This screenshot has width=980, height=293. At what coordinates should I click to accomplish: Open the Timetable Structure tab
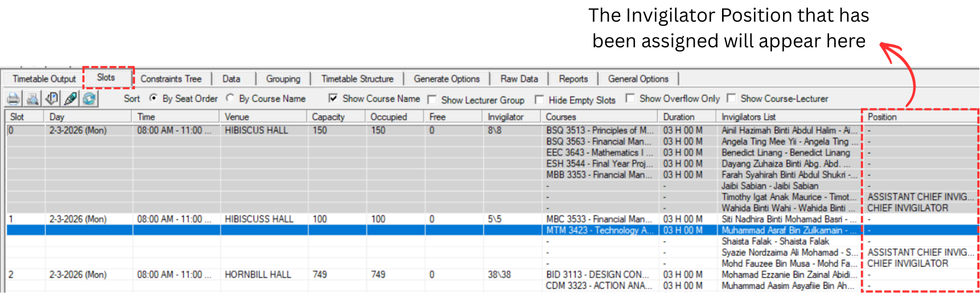coord(357,79)
